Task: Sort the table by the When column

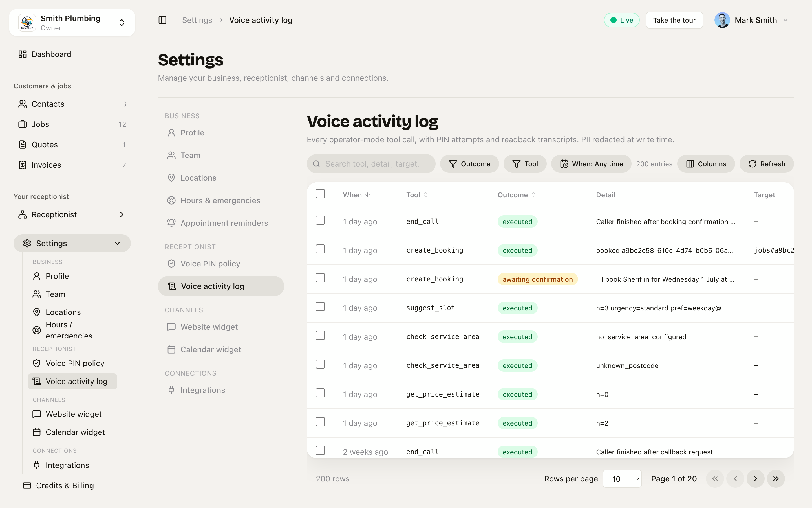Action: [x=356, y=195]
